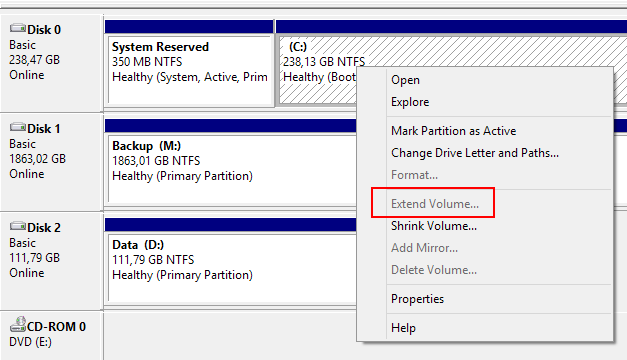Click the Disk 0 label
This screenshot has height=360, width=627.
tap(44, 30)
